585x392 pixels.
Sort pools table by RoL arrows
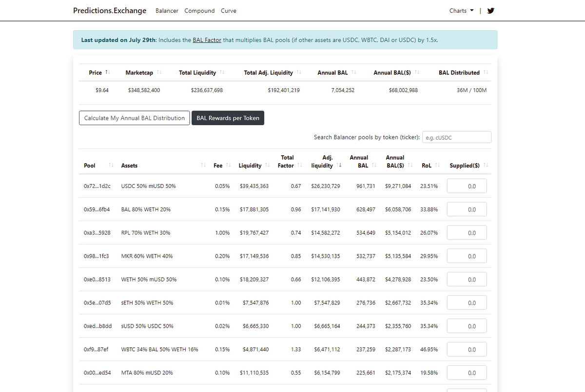point(437,166)
